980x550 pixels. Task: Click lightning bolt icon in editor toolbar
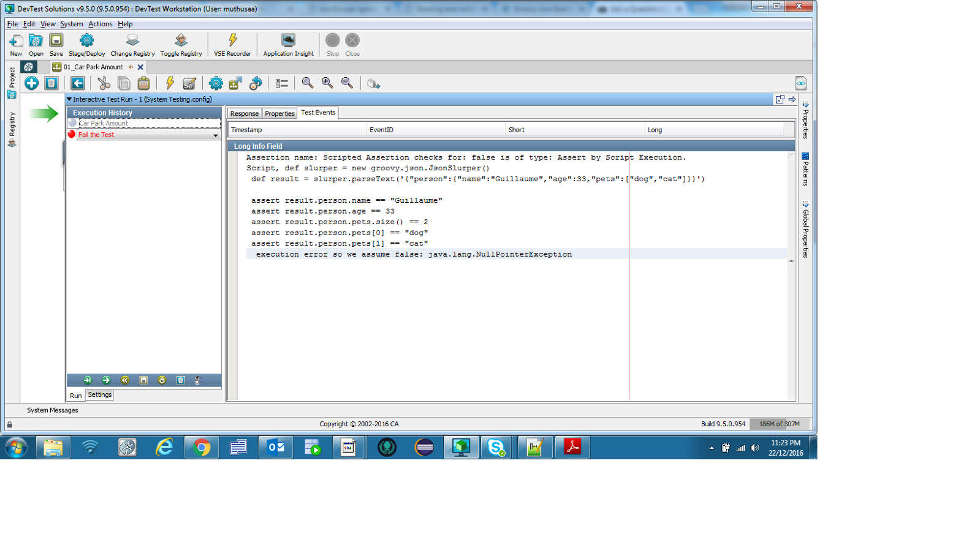tap(170, 83)
